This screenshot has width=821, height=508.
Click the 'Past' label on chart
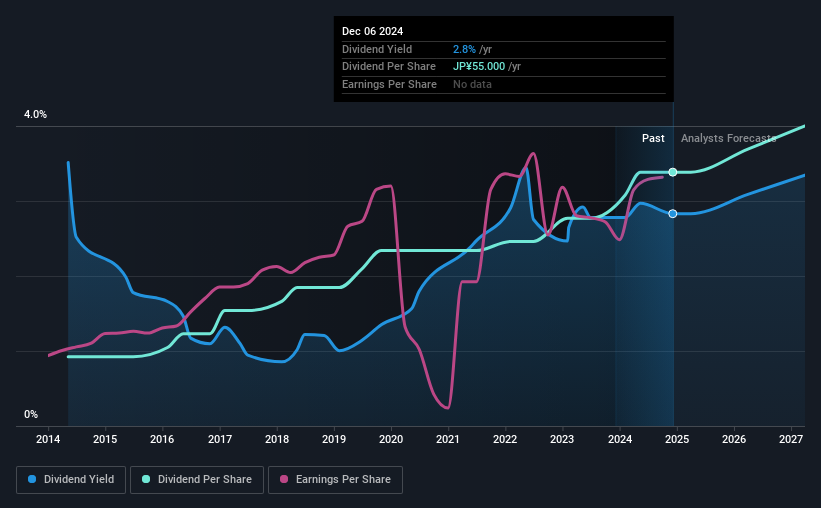point(653,138)
